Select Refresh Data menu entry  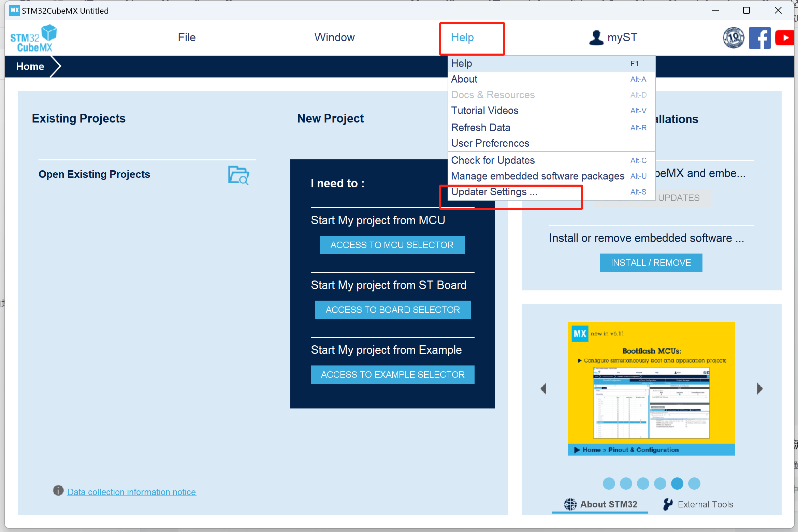551,128
